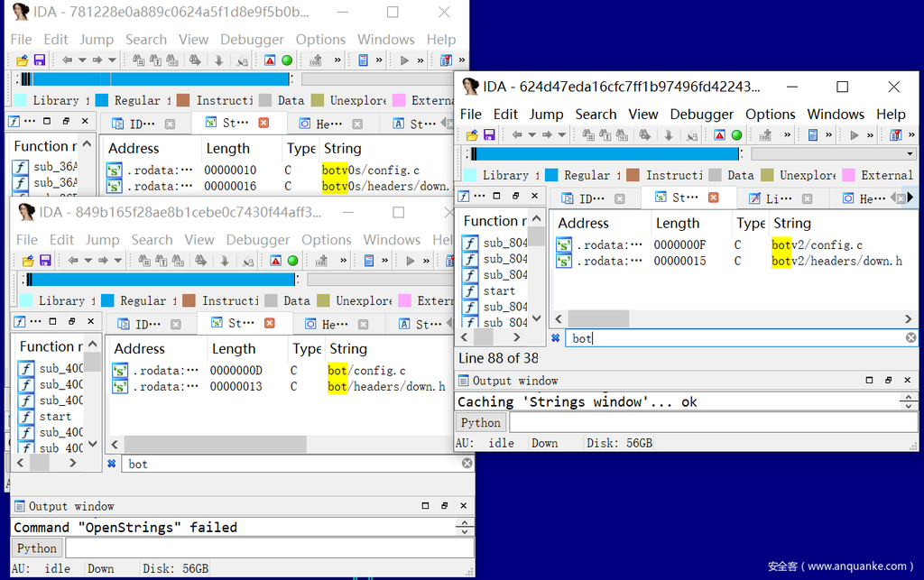
Task: Click the green circle icon in the 624d47 window toolbar
Action: [x=736, y=135]
